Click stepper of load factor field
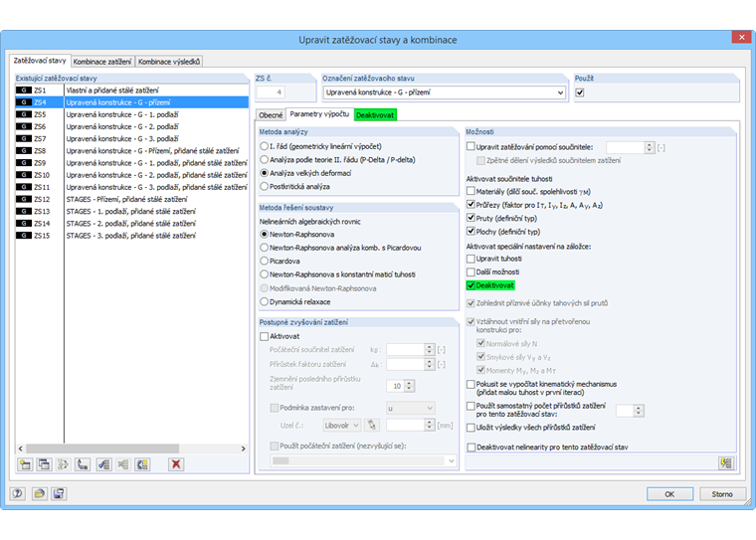 pos(649,147)
